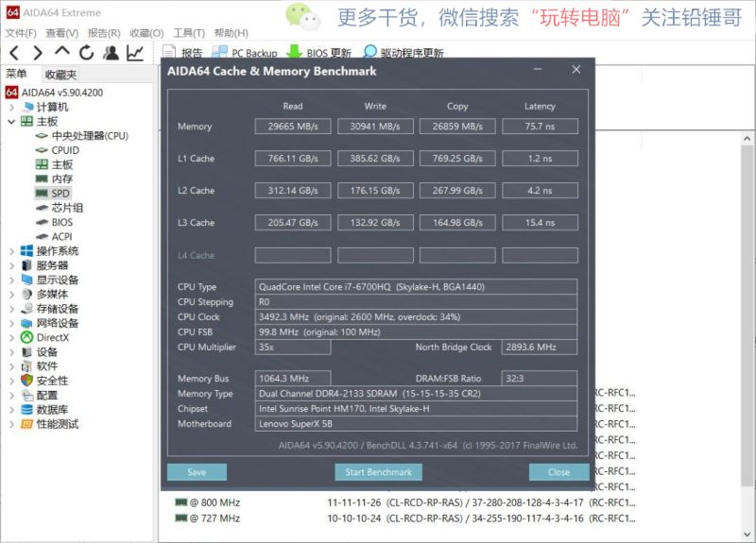
Task: Select the BIOS chip icon item
Action: click(x=42, y=222)
